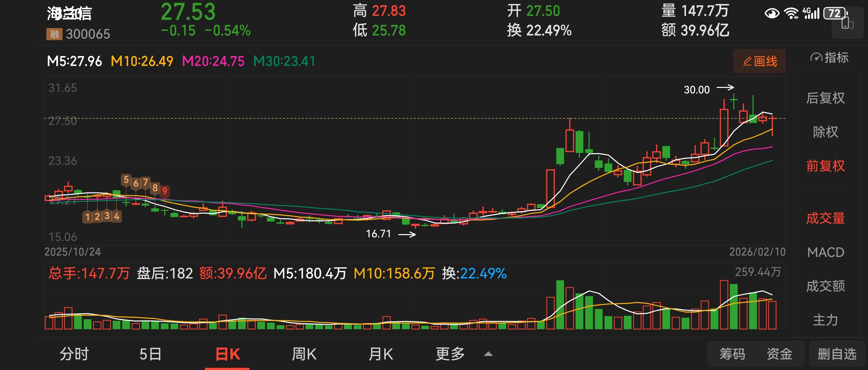Image resolution: width=868 pixels, height=370 pixels.
Task: Tap the eye icon in status bar
Action: pyautogui.click(x=772, y=13)
